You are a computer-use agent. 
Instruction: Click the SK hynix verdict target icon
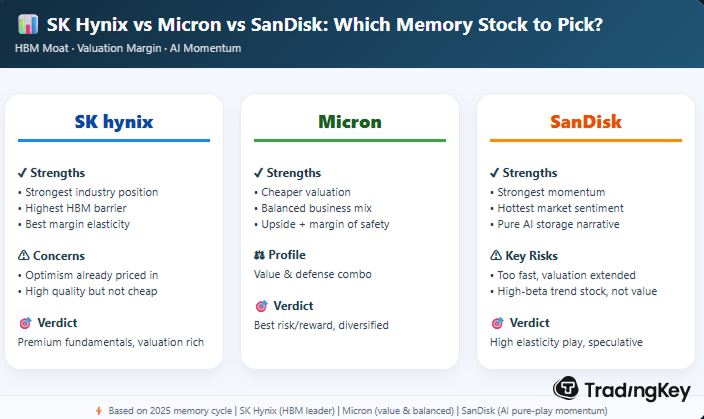coord(24,323)
